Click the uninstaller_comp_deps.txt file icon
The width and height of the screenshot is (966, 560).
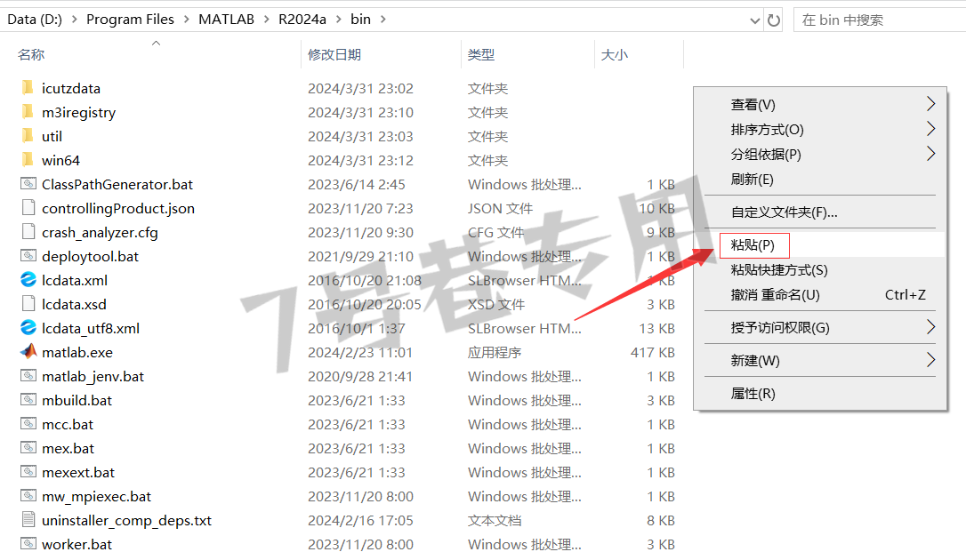(x=28, y=520)
